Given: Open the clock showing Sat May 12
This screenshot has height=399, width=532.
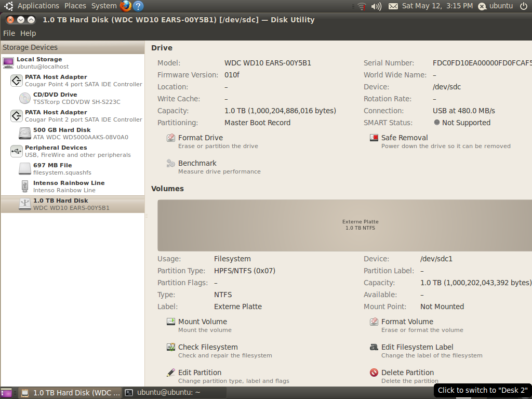Looking at the screenshot, I should coord(437,6).
